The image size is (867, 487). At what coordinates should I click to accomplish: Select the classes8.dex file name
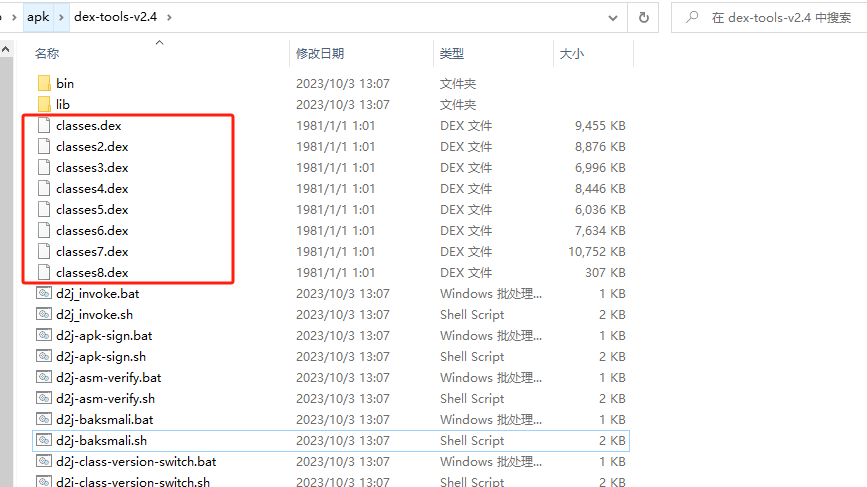tap(92, 273)
